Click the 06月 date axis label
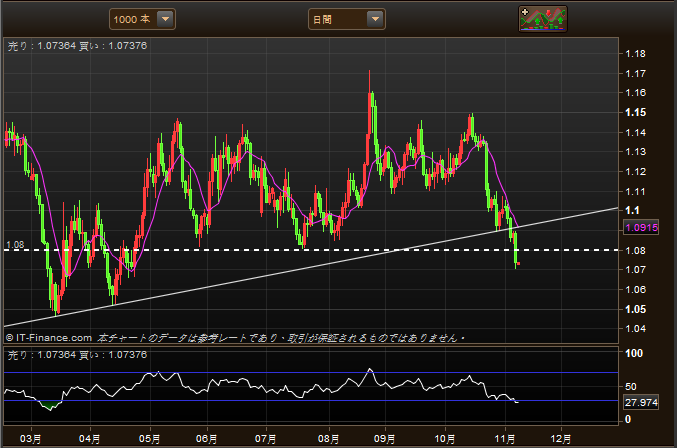Screen dimensions: 677x448 (206, 439)
